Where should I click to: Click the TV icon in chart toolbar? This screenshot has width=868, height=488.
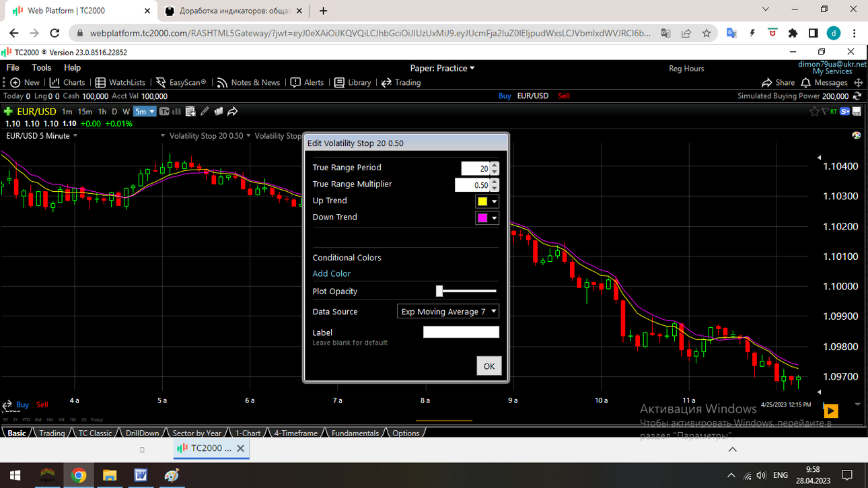point(164,111)
